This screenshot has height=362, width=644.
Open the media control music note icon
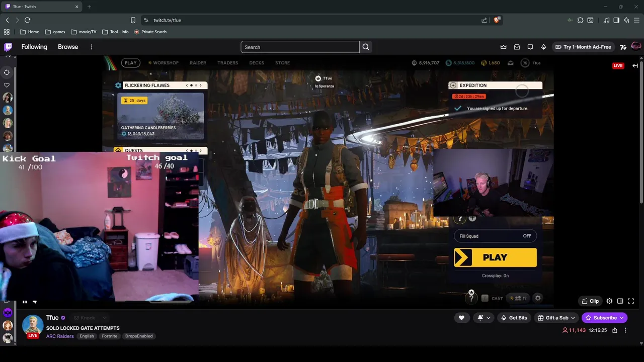click(x=606, y=20)
